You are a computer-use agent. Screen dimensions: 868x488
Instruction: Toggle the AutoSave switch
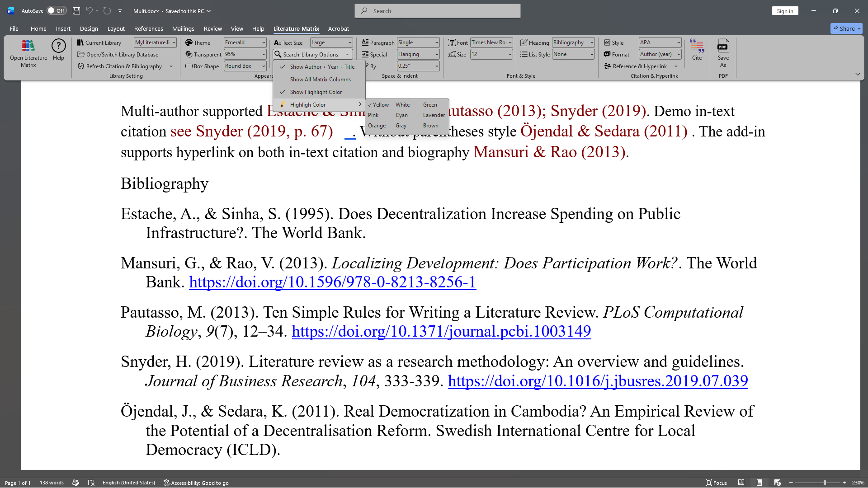(57, 11)
